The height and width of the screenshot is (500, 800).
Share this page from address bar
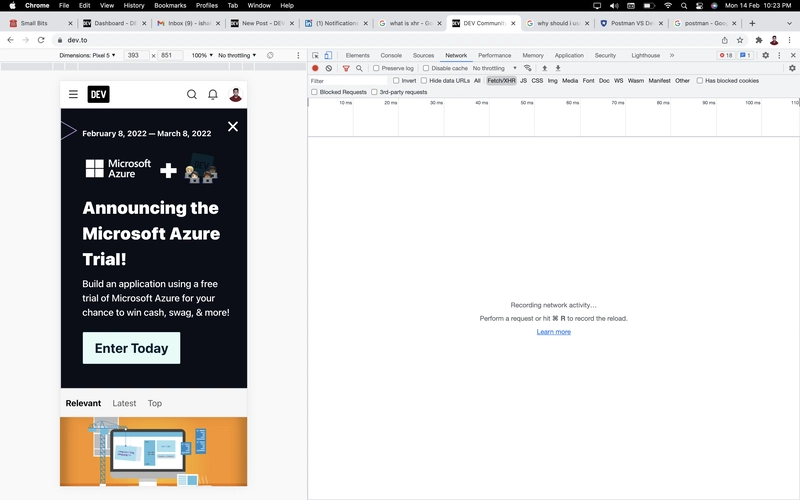pyautogui.click(x=724, y=40)
